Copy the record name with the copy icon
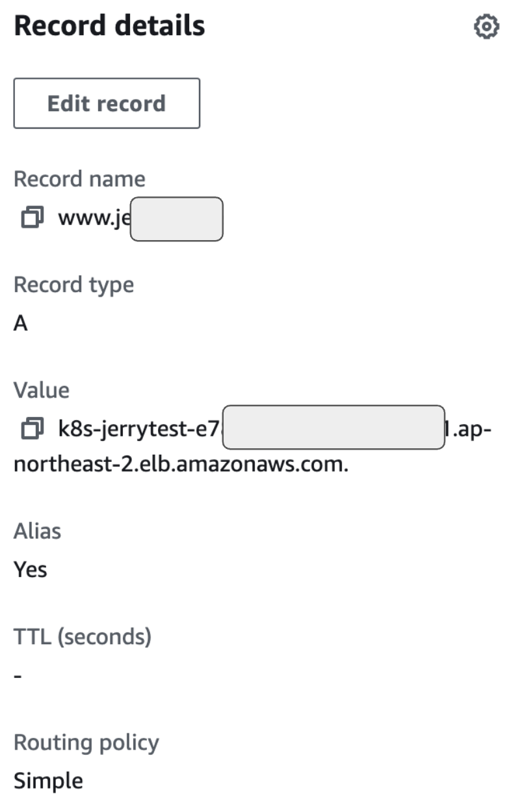The height and width of the screenshot is (812, 511). click(33, 219)
